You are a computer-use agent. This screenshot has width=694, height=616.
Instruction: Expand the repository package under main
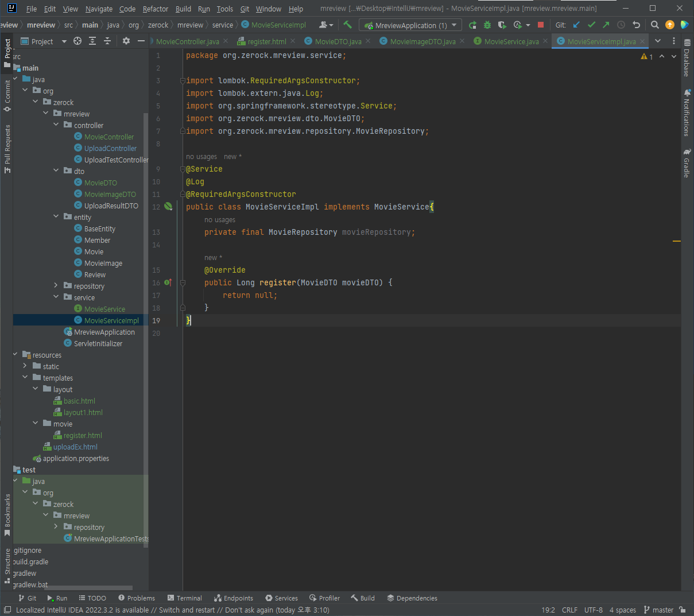click(x=56, y=285)
